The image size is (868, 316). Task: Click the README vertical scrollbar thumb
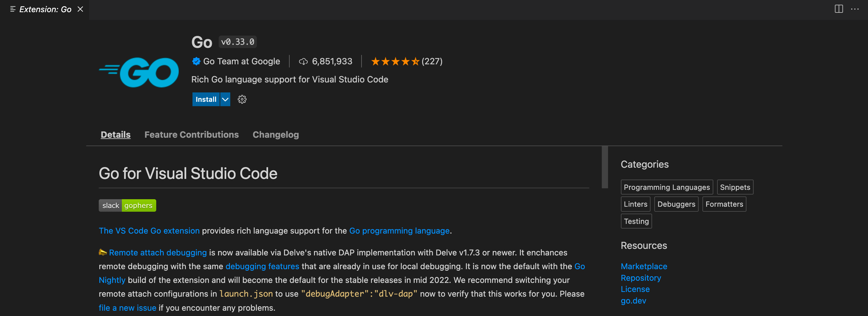coord(605,167)
